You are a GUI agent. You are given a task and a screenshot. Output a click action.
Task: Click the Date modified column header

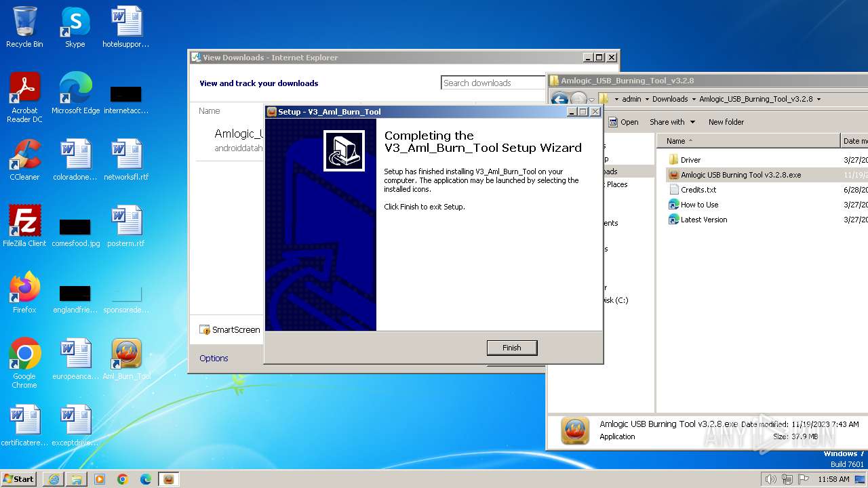854,141
